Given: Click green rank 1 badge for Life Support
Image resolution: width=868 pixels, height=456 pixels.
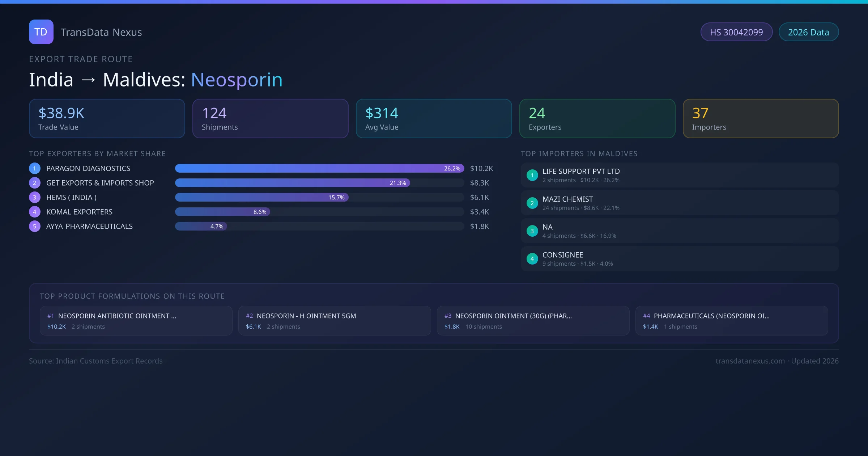Looking at the screenshot, I should pyautogui.click(x=532, y=175).
